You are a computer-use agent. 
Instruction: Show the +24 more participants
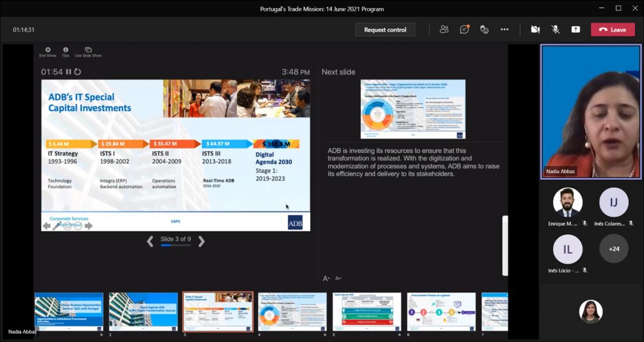614,249
